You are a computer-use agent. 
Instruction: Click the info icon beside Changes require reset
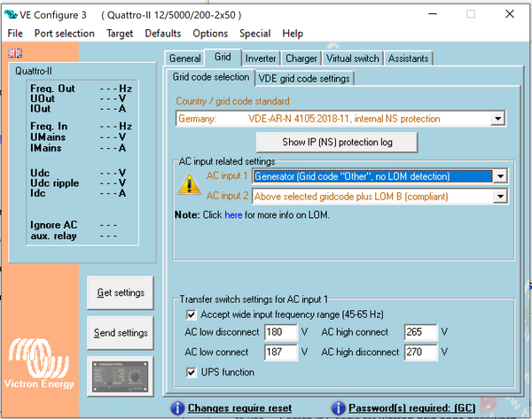pos(177,407)
